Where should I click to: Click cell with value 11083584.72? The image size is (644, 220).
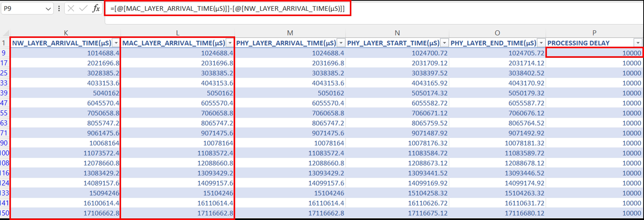[397, 153]
